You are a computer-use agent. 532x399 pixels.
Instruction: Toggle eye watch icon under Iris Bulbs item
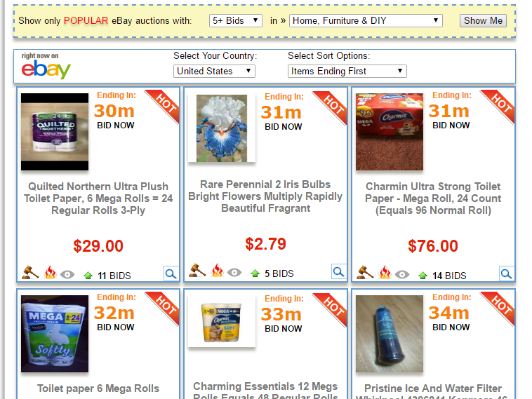tap(234, 273)
